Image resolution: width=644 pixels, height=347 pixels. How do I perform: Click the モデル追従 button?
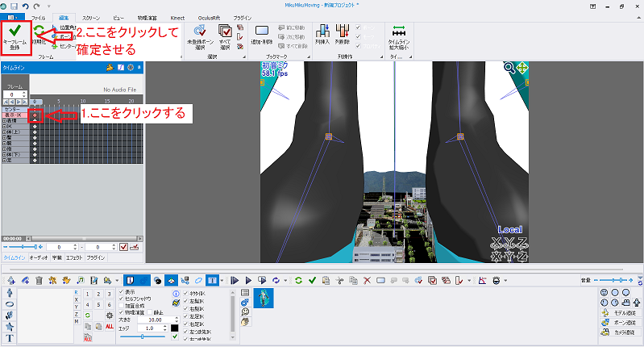tap(620, 313)
